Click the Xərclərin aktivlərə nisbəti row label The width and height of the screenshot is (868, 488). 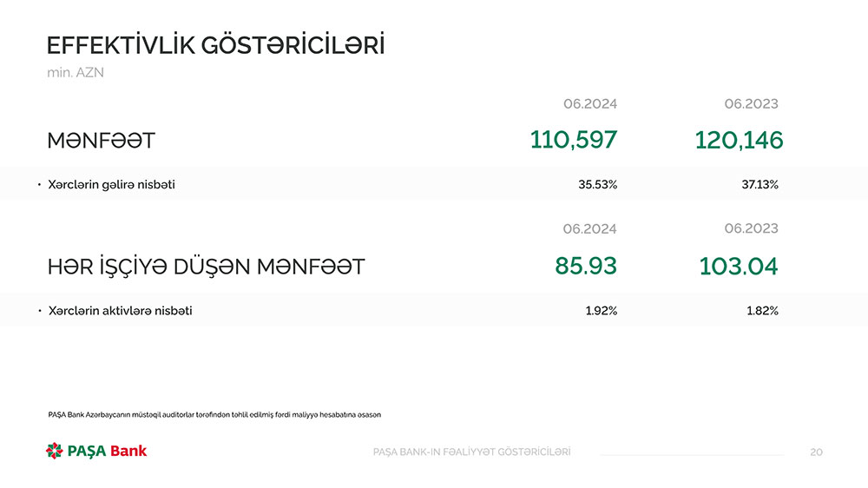pos(121,310)
